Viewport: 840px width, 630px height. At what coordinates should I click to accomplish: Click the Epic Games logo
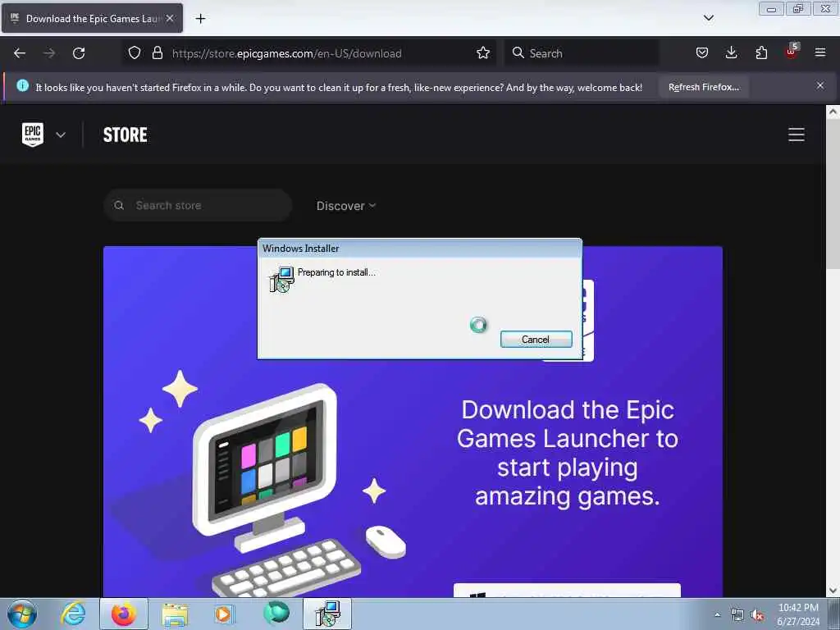point(33,134)
